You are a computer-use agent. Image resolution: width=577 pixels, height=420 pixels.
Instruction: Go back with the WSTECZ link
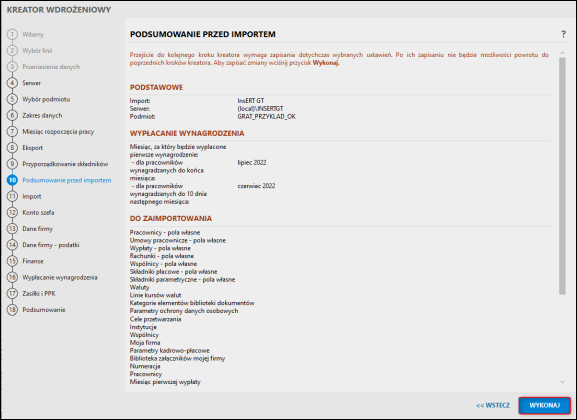[x=493, y=405]
